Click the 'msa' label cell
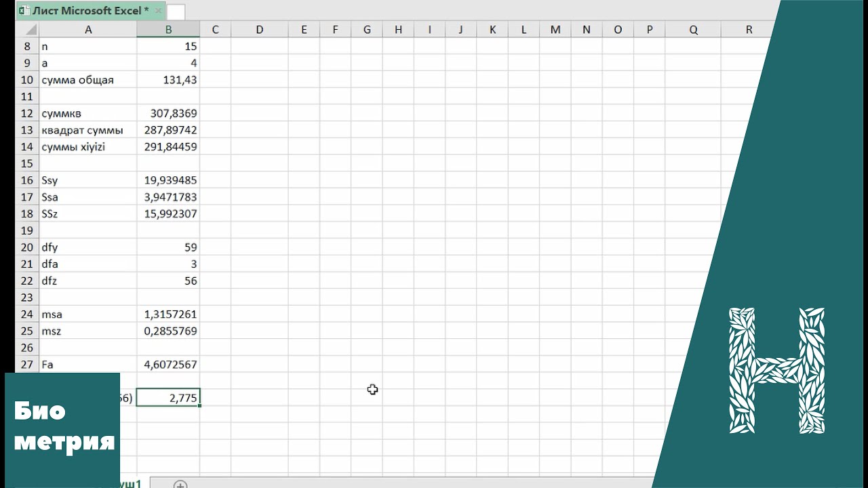 pyautogui.click(x=88, y=314)
